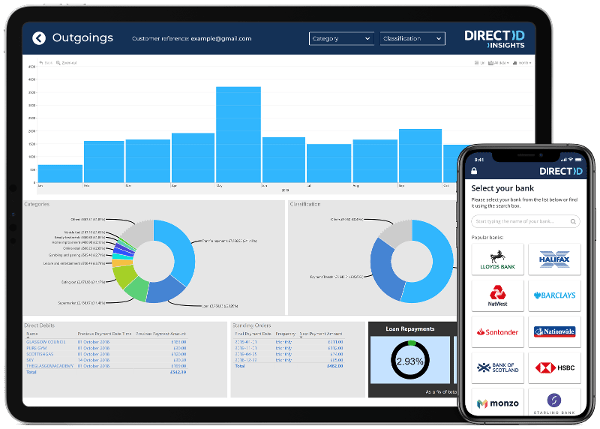Image resolution: width=600 pixels, height=429 pixels.
Task: Choose Bank of Scotland tile
Action: pos(497,368)
